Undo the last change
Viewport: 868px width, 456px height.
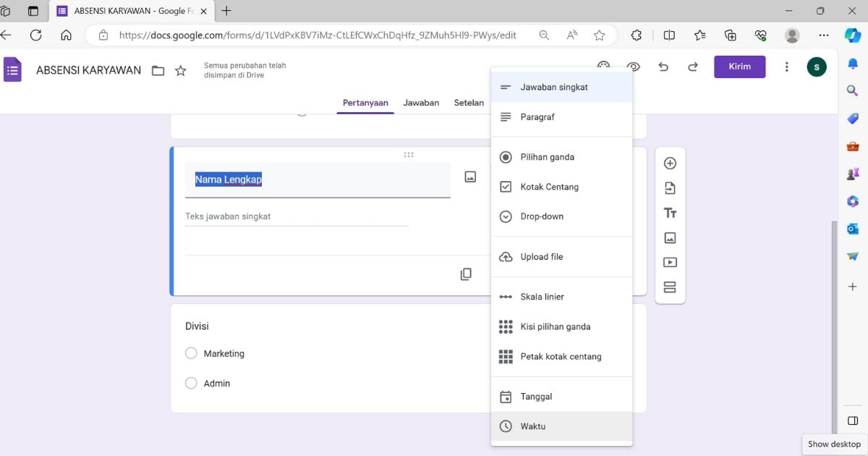tap(663, 67)
